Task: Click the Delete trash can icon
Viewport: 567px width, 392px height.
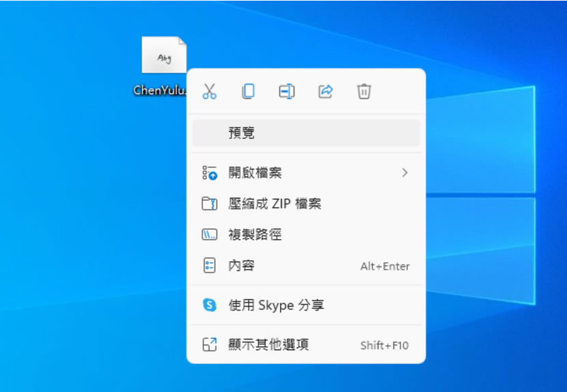Action: coord(364,91)
